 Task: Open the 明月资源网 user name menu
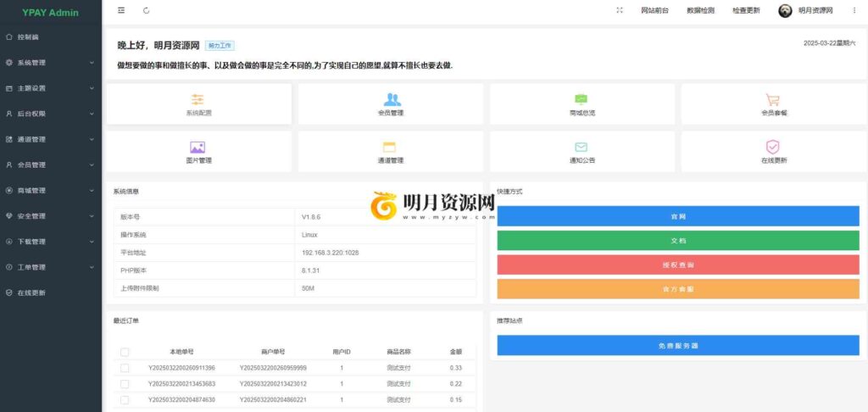coord(815,10)
